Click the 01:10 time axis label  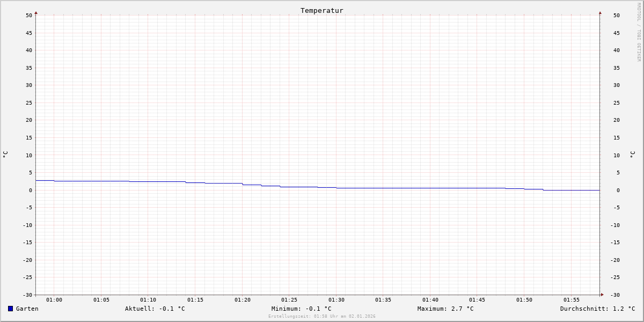tap(148, 300)
